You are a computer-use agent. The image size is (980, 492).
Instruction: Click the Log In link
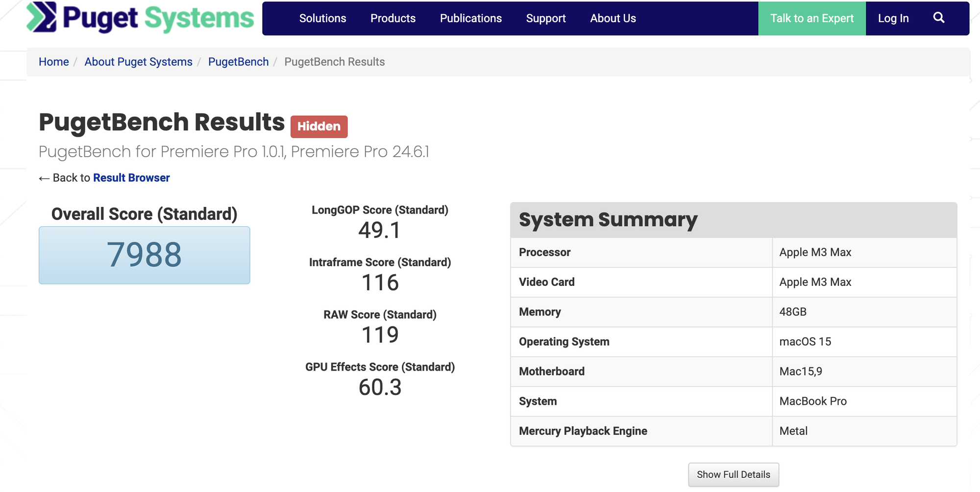tap(893, 19)
